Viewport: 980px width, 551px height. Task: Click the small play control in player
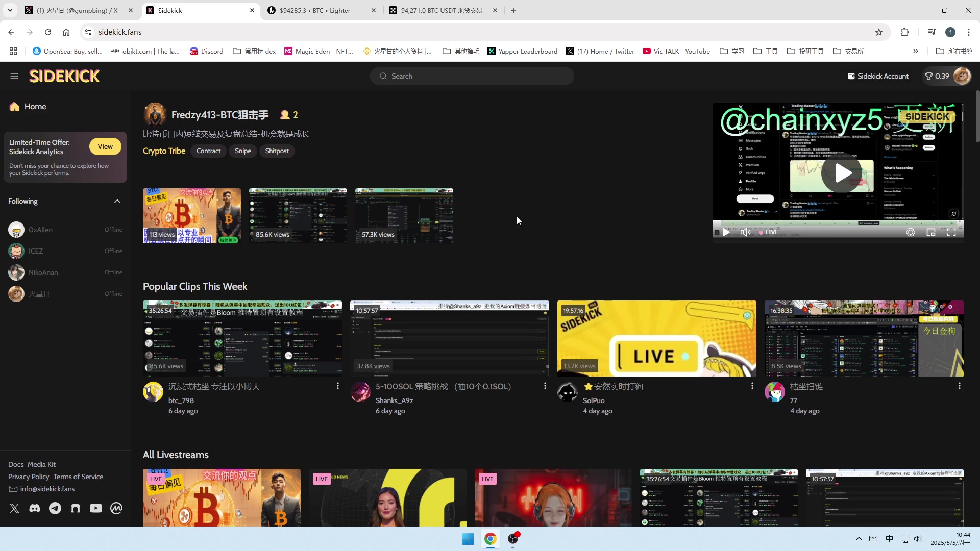point(726,232)
